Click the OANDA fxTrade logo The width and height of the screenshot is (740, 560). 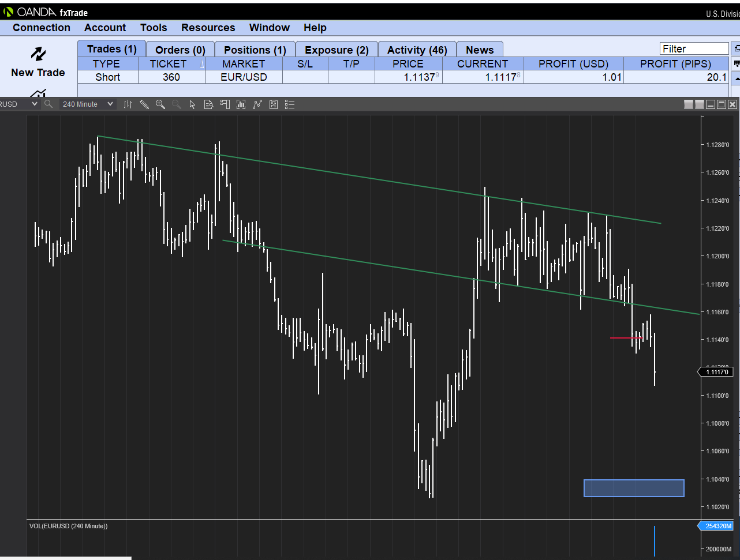click(46, 12)
